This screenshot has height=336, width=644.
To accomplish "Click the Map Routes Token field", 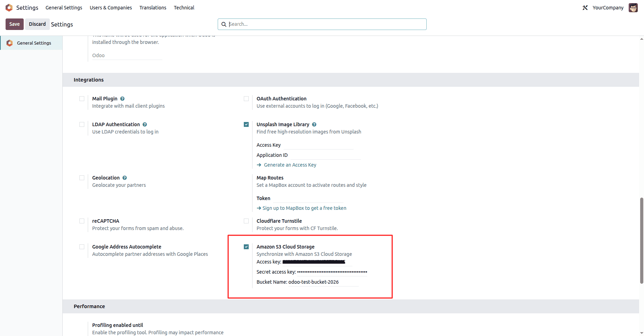I will [x=308, y=198].
